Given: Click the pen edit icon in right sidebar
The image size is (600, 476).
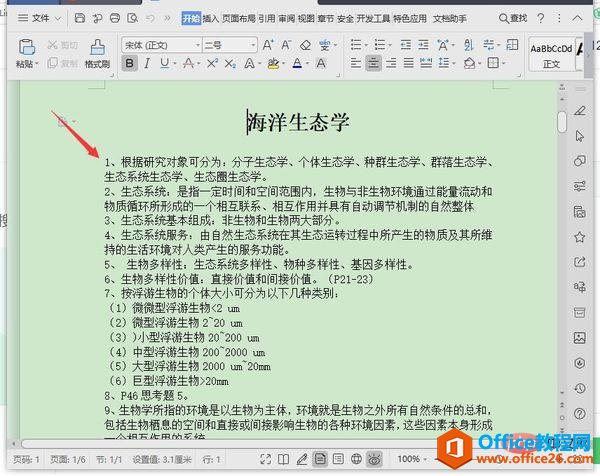Looking at the screenshot, I should click(580, 111).
